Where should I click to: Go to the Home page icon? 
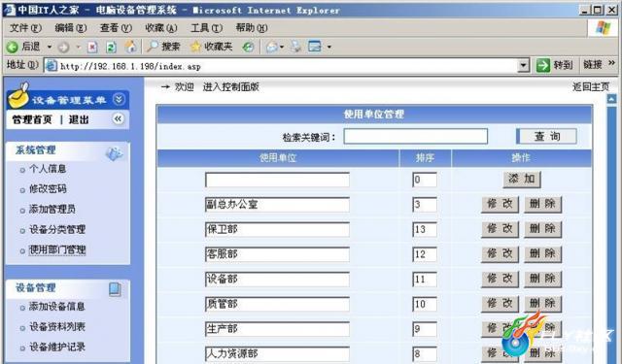(130, 47)
